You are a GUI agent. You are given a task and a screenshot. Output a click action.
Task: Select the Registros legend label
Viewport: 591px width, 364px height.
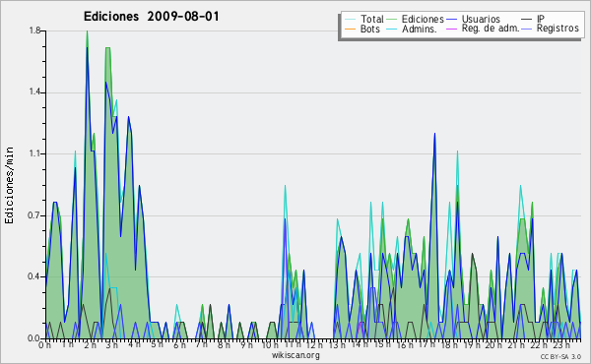(x=558, y=29)
